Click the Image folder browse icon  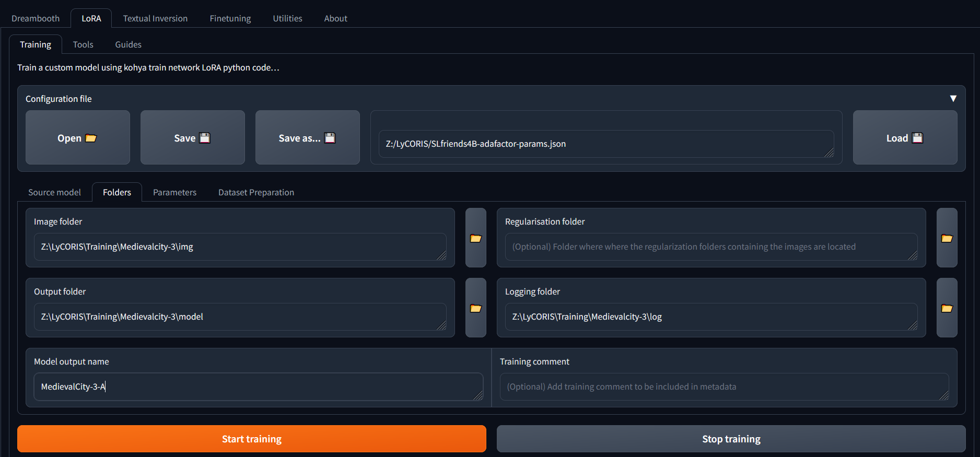pos(475,238)
